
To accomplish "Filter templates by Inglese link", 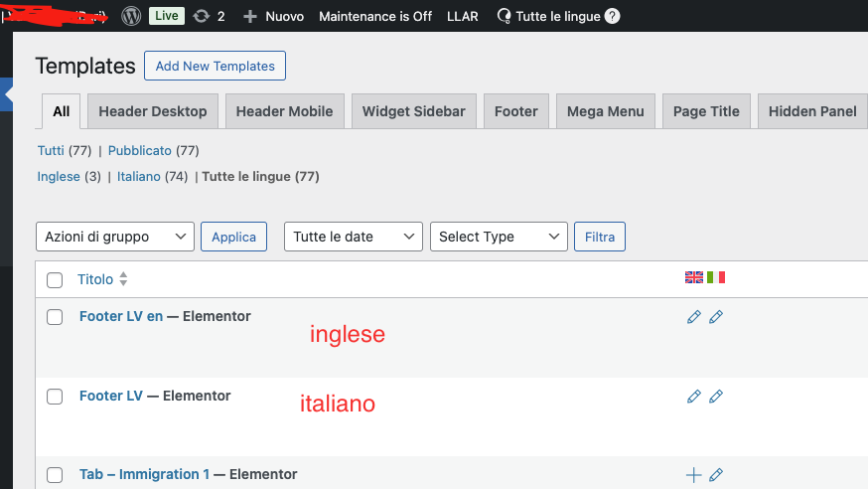I will point(58,176).
